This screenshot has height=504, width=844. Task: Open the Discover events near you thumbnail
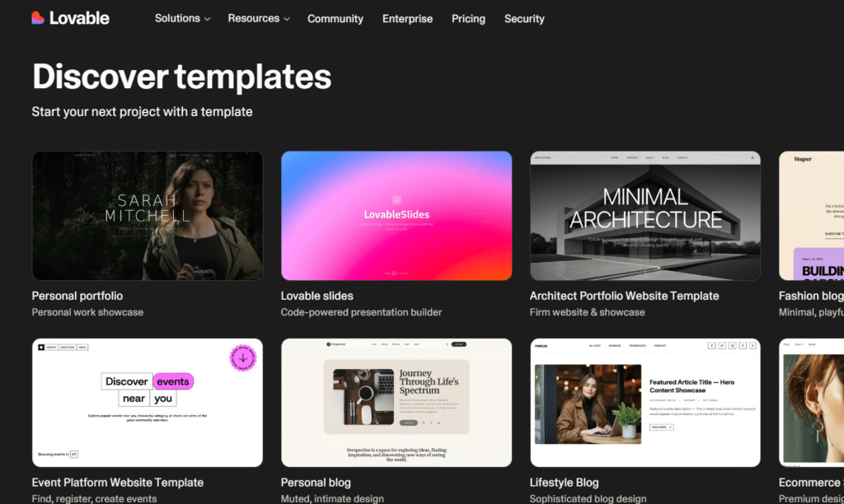click(148, 403)
